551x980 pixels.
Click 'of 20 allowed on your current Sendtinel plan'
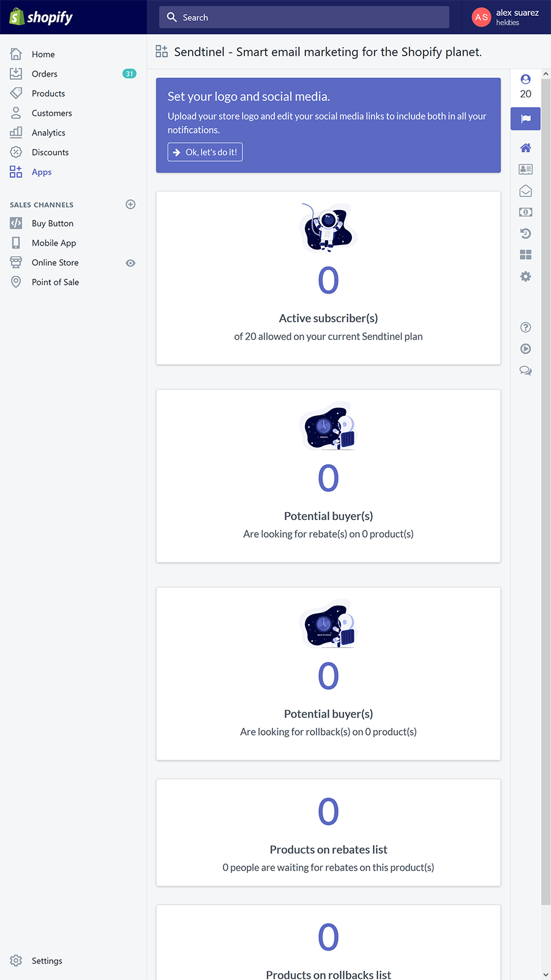pyautogui.click(x=328, y=336)
